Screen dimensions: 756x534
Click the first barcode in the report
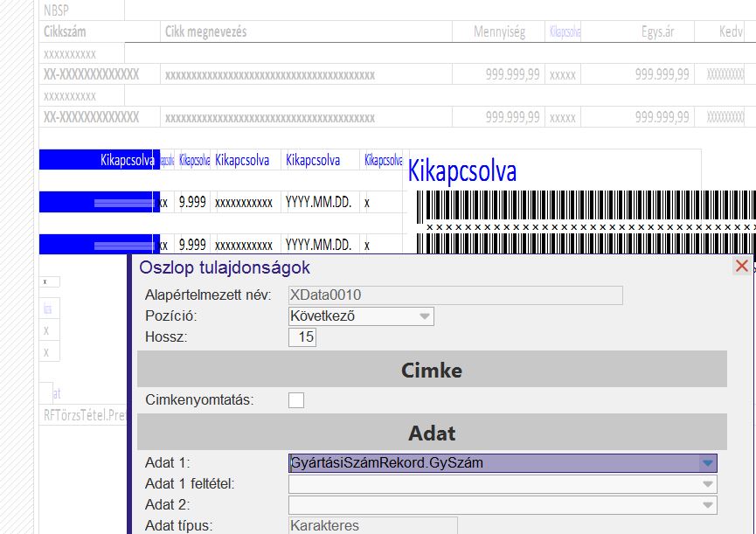pos(586,206)
